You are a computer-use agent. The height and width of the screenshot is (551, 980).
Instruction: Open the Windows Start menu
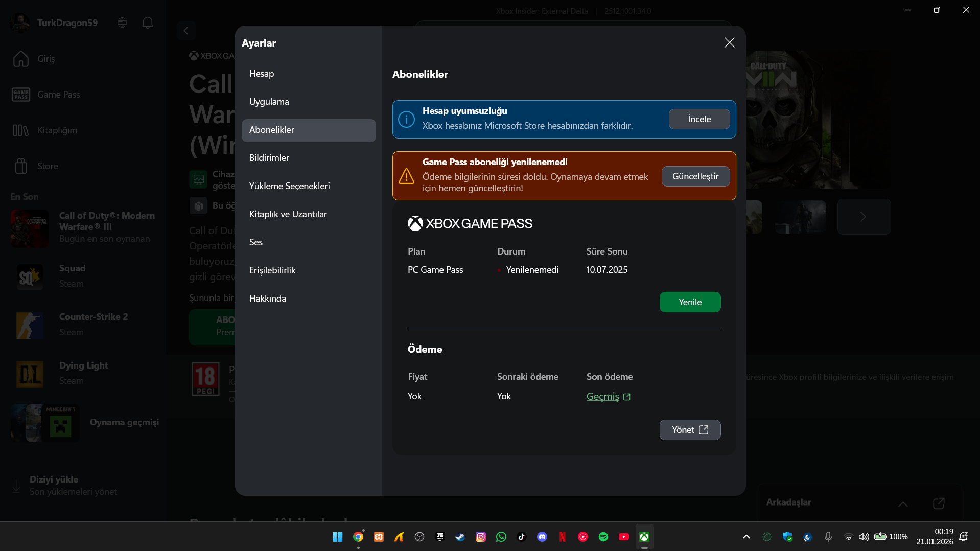pyautogui.click(x=337, y=537)
